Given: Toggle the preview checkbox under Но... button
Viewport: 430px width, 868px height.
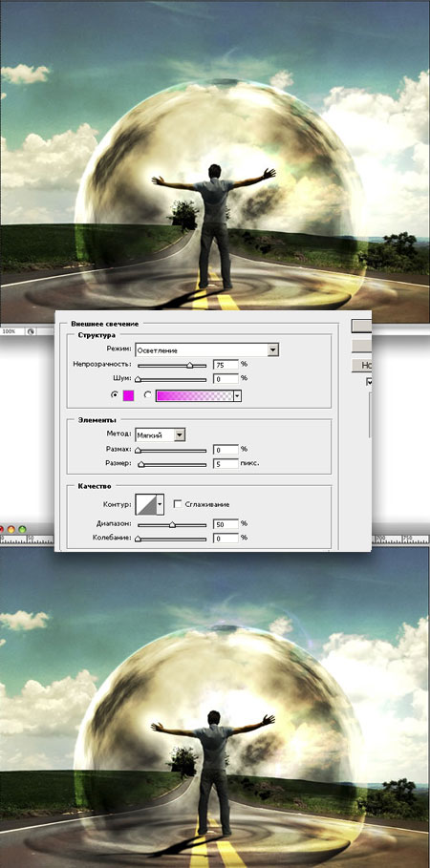Looking at the screenshot, I should coord(369,381).
